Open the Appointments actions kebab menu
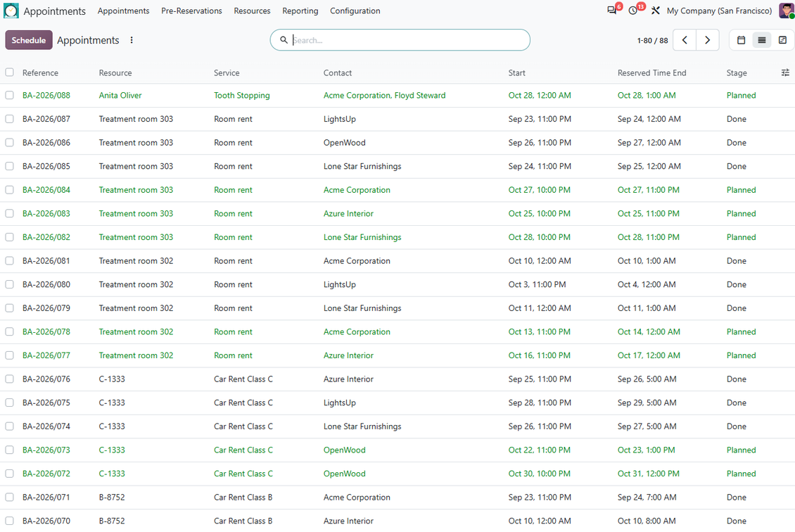Image resolution: width=795 pixels, height=532 pixels. pos(132,40)
